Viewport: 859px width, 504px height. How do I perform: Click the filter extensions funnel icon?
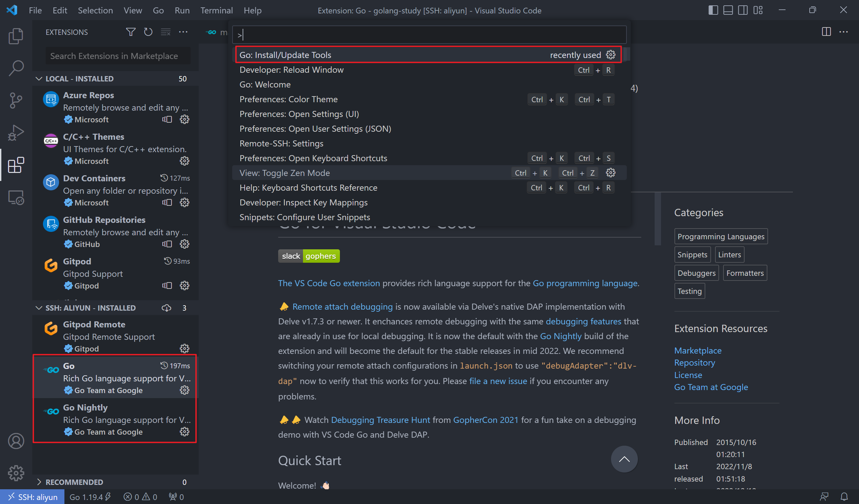point(131,32)
